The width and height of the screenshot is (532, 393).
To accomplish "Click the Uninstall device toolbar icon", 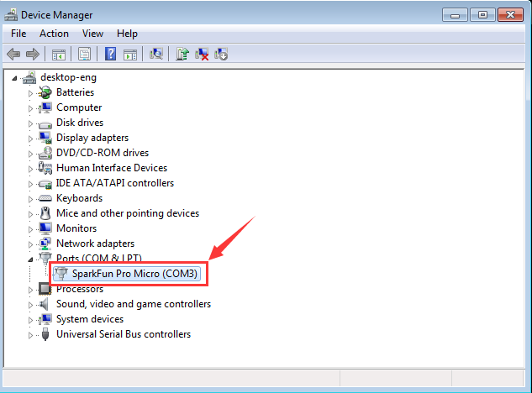I will 202,55.
